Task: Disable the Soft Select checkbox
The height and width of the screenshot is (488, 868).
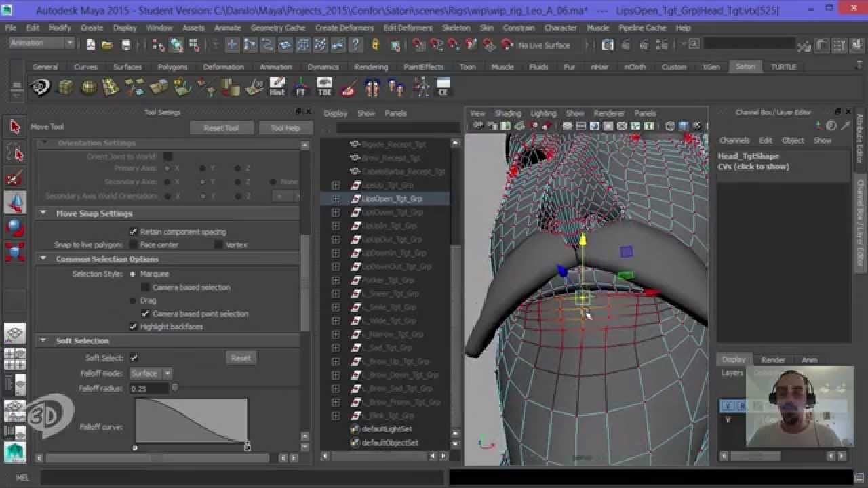Action: pyautogui.click(x=134, y=358)
